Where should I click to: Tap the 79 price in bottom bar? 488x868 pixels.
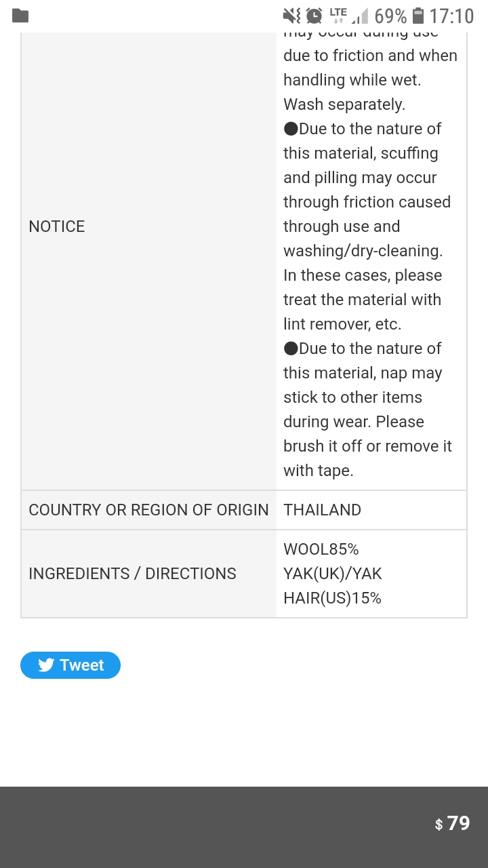458,823
